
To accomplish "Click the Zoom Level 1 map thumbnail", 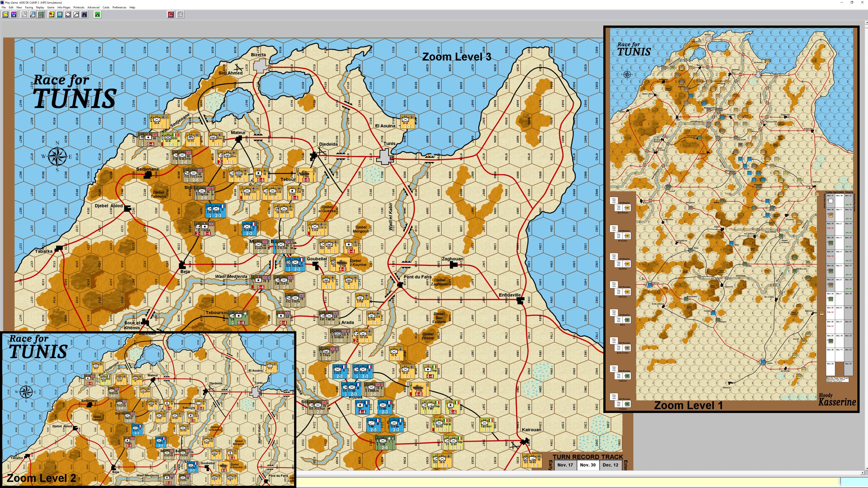I will pos(731,219).
